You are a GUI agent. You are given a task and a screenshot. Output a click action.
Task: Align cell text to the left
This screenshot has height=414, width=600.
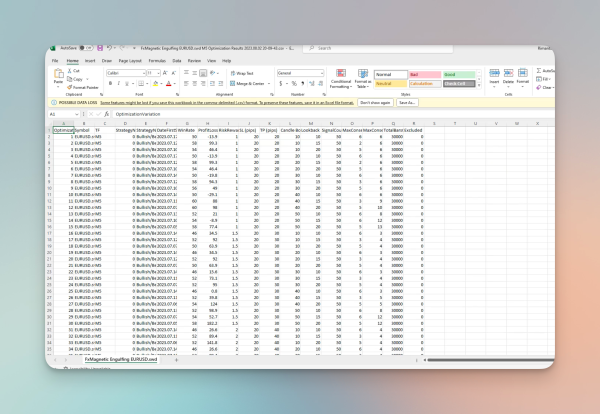tap(186, 83)
